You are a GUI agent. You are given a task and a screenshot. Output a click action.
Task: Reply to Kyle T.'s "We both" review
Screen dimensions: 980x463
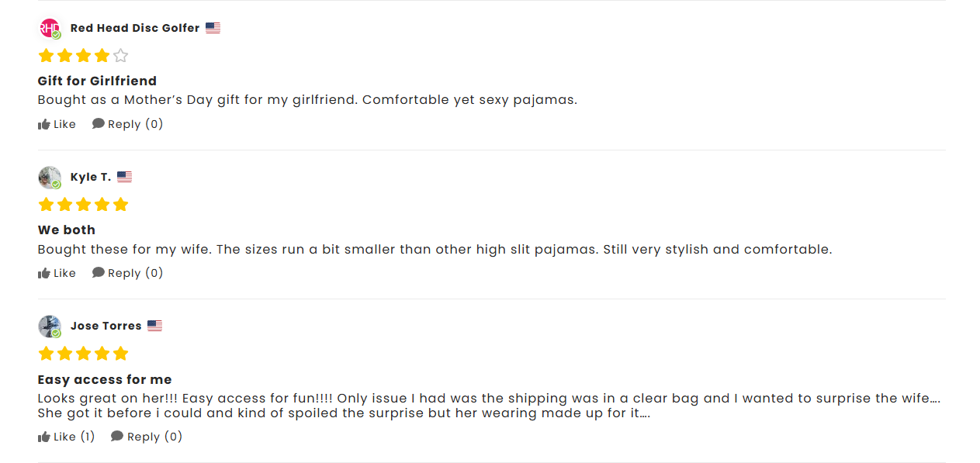tap(127, 273)
